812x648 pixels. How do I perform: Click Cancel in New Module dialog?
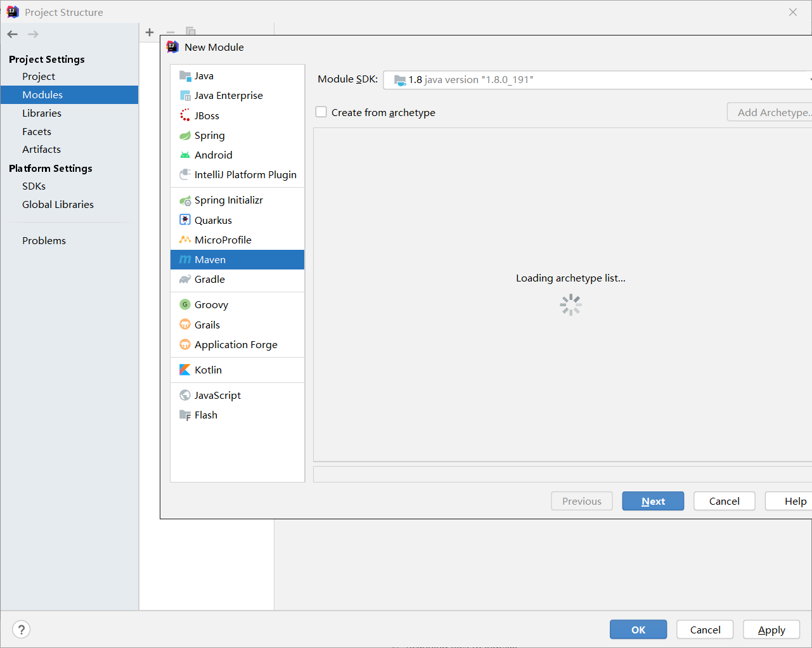tap(725, 501)
